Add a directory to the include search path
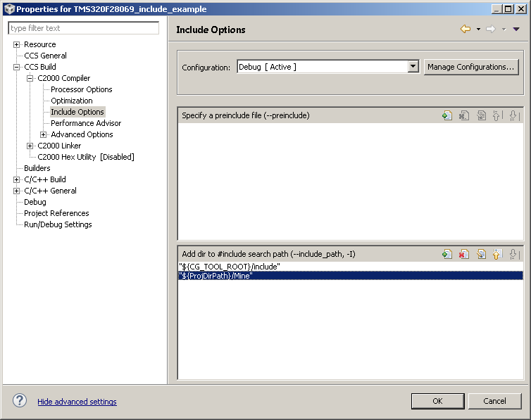The height and width of the screenshot is (420, 531). click(x=447, y=254)
